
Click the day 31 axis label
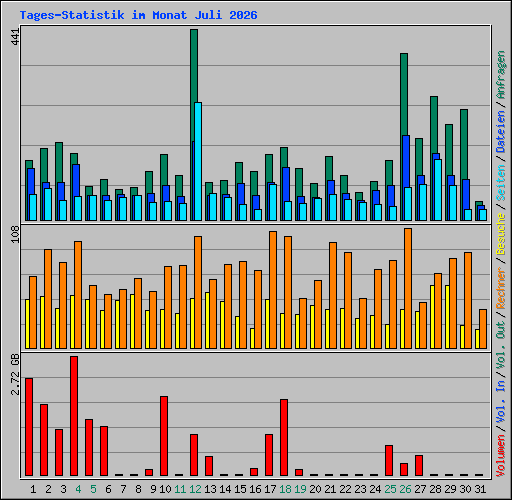coord(480,489)
